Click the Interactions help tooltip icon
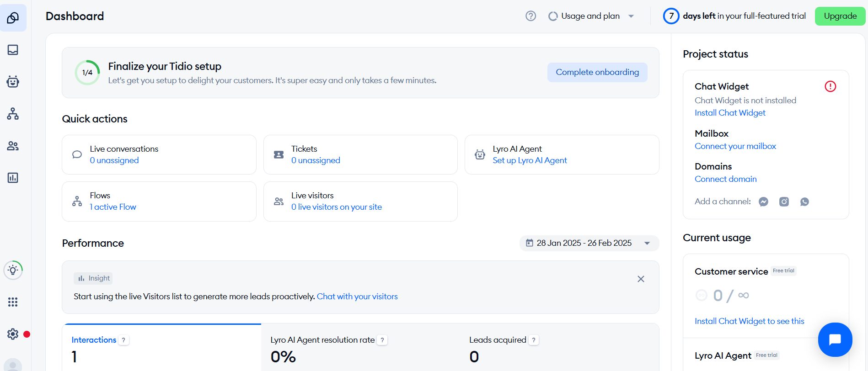Screen dimensions: 868x371 coord(123,340)
